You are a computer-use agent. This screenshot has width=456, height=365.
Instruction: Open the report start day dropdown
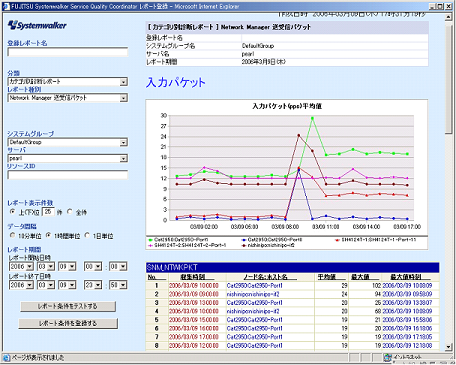72,267
